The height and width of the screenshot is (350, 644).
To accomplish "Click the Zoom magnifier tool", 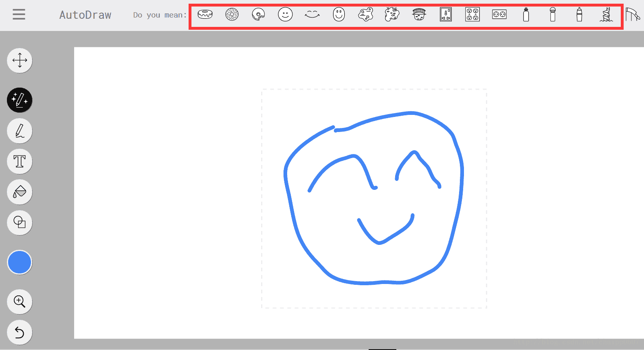I will tap(20, 302).
